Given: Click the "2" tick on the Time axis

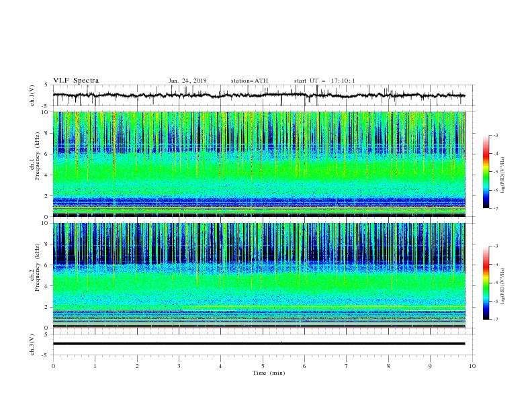Looking at the screenshot, I should tap(137, 366).
